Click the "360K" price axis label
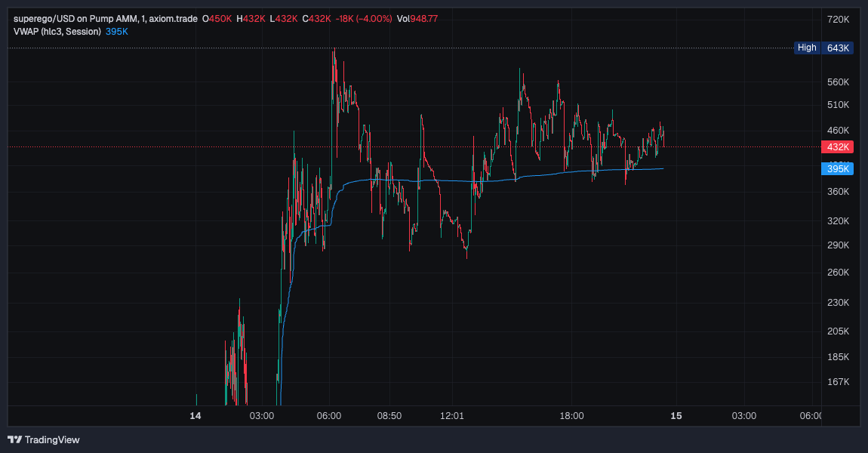 click(838, 192)
